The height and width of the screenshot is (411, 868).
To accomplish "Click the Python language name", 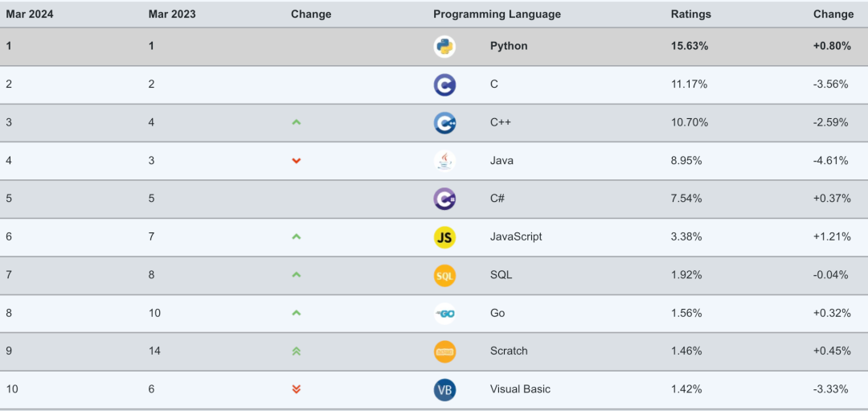I will click(509, 46).
